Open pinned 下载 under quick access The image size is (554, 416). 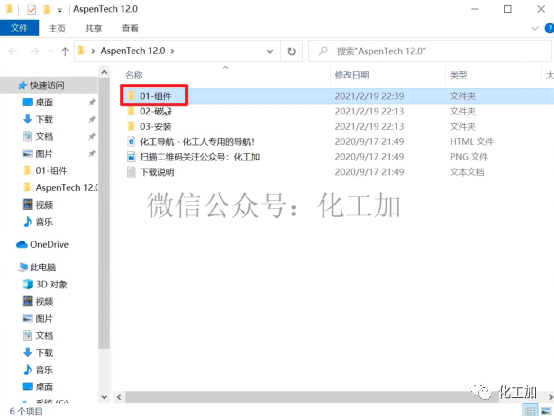pos(44,119)
